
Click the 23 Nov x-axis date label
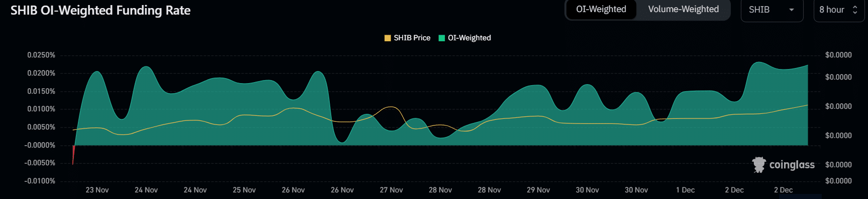coord(97,190)
